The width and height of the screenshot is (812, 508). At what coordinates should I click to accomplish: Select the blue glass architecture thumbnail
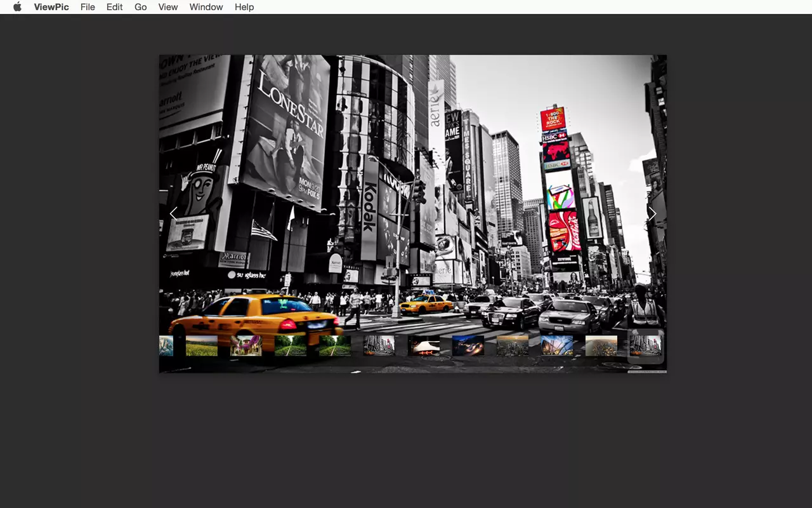(x=557, y=346)
